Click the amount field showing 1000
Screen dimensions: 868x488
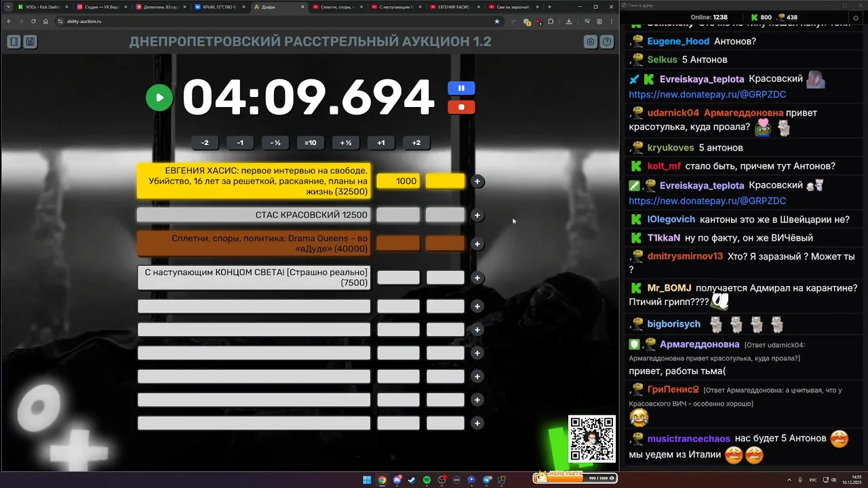pyautogui.click(x=398, y=181)
